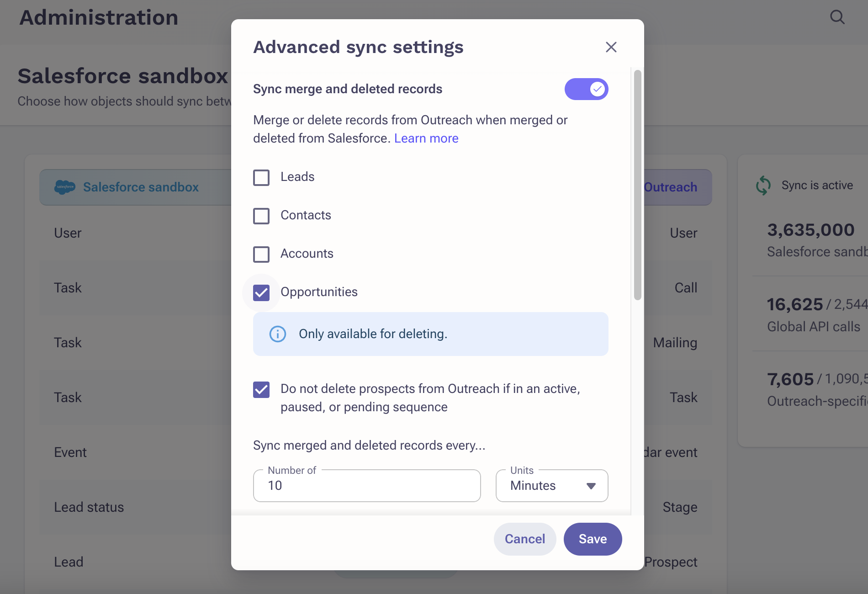Click the Number of input field
This screenshot has height=594, width=868.
pyautogui.click(x=367, y=485)
